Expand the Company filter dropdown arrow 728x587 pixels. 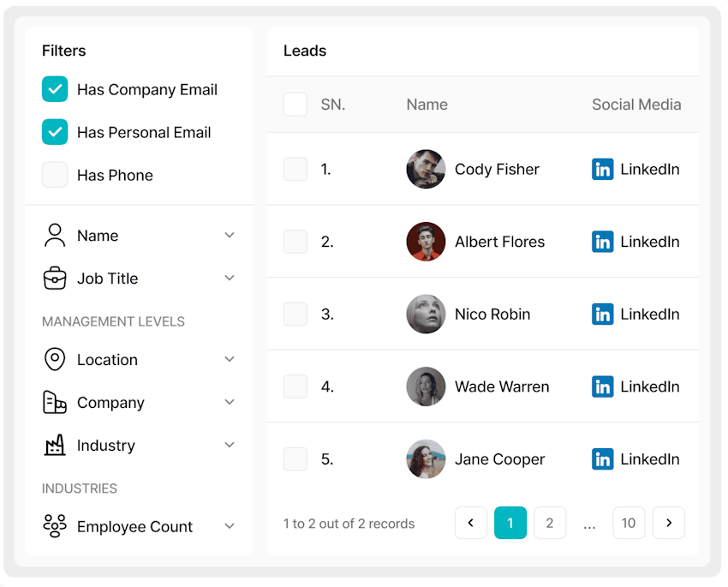(x=230, y=403)
